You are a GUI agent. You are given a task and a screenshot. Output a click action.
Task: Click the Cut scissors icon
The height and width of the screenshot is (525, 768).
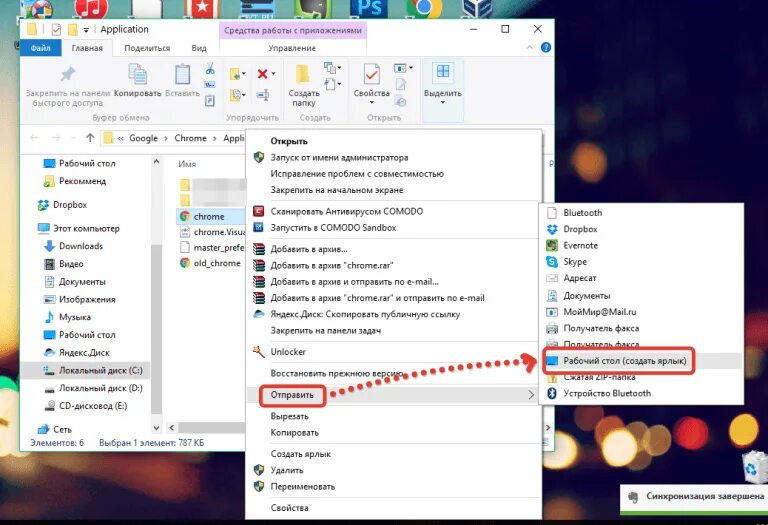210,69
